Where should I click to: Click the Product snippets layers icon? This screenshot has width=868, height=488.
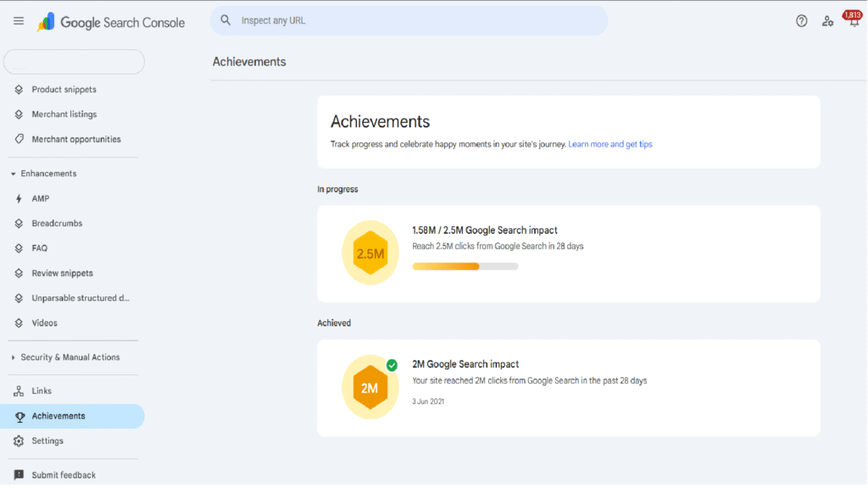(x=19, y=90)
